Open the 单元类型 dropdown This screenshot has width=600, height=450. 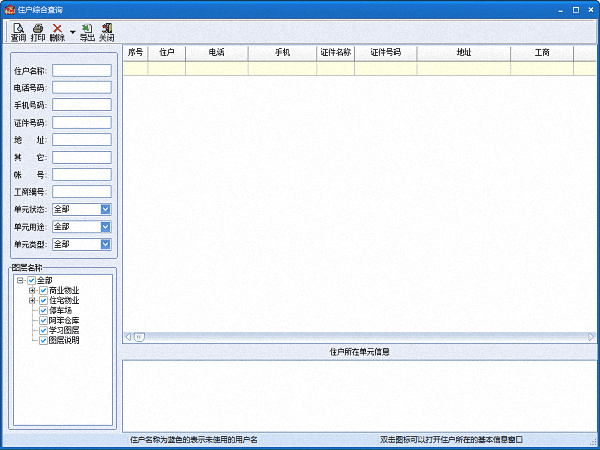click(105, 244)
